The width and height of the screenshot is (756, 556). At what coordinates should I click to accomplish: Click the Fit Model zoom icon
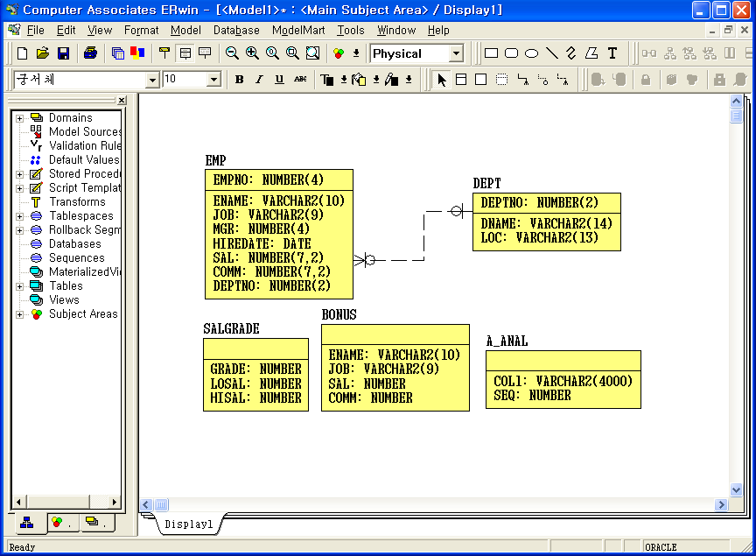[x=313, y=53]
